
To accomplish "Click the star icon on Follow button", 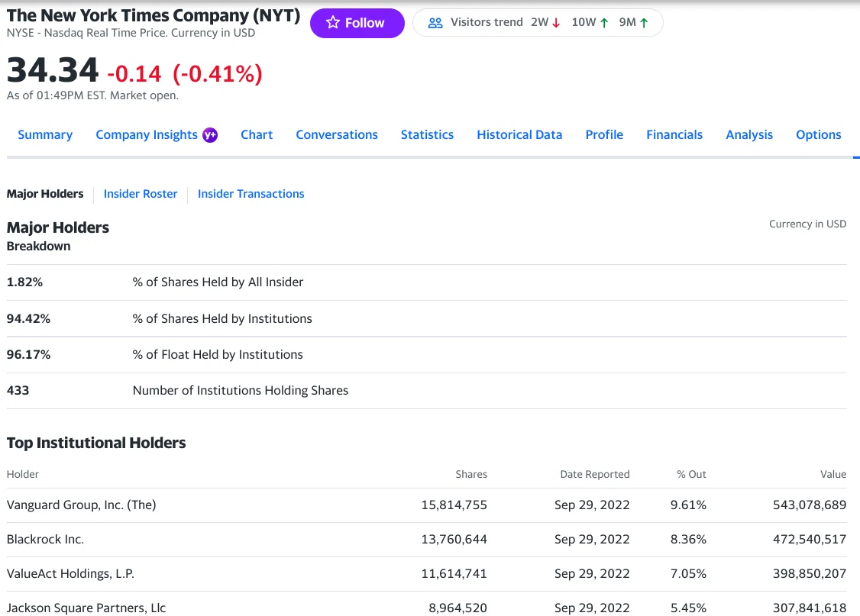I will [x=332, y=22].
